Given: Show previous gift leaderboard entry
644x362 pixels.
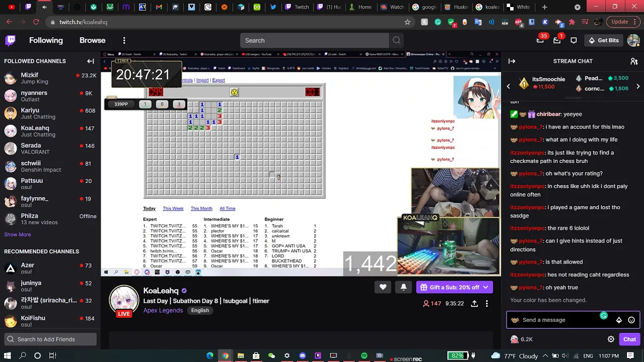Looking at the screenshot, I should click(x=508, y=86).
